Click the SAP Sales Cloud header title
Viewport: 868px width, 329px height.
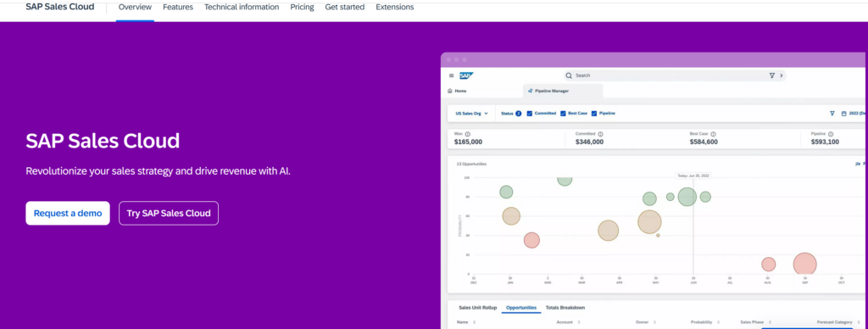point(60,7)
